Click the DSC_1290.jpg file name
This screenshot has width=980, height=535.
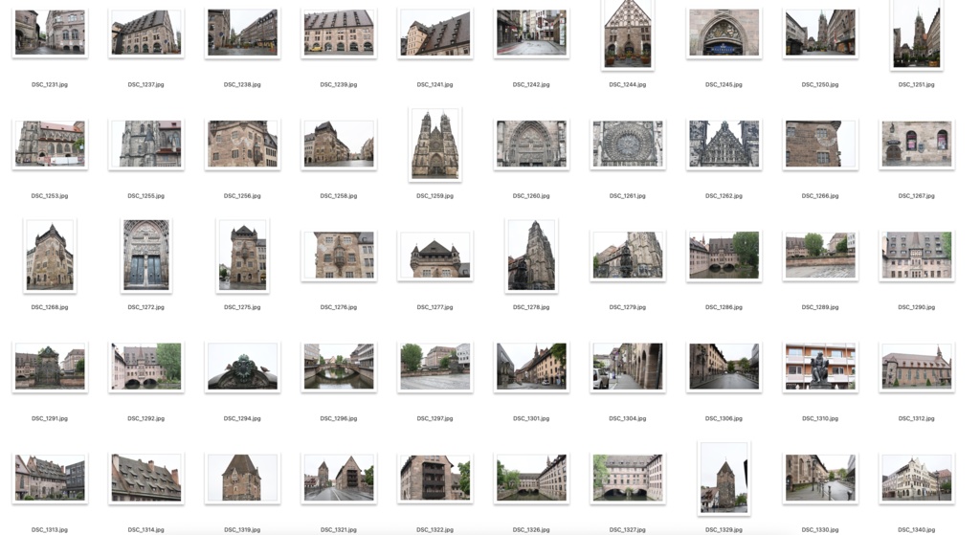click(x=916, y=307)
